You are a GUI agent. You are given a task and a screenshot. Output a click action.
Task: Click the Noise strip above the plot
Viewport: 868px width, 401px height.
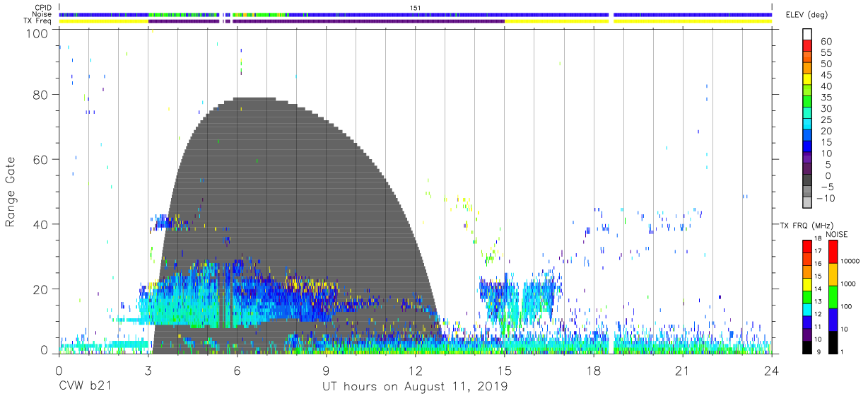[416, 14]
